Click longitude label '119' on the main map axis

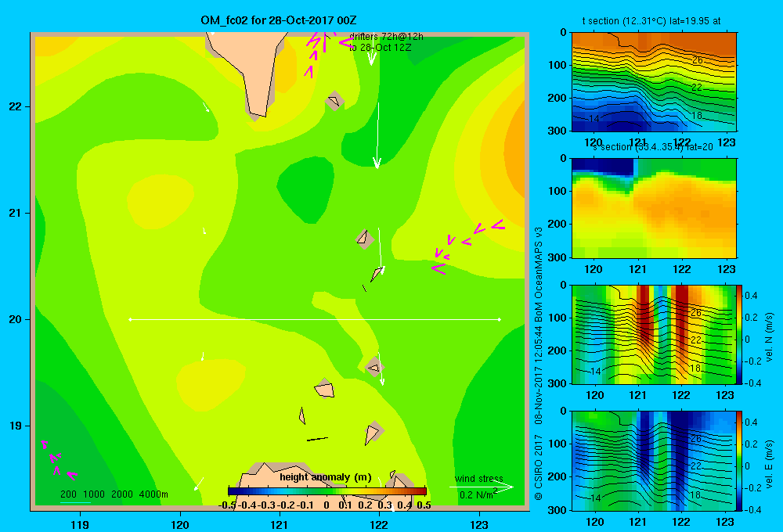80,524
